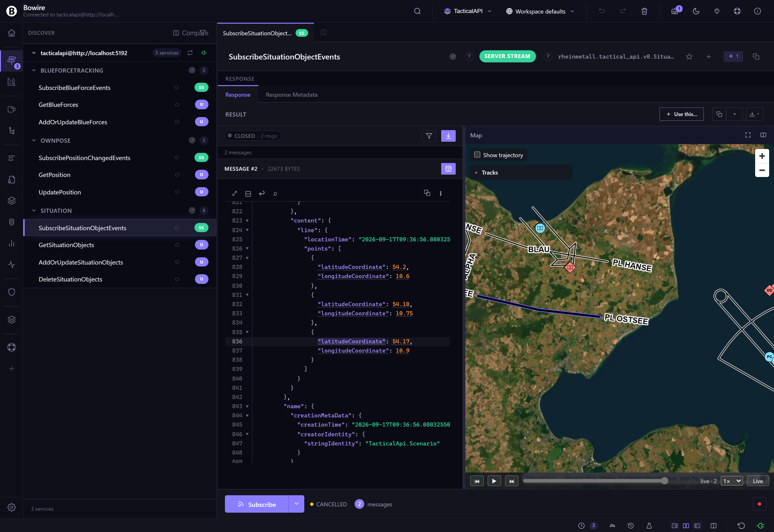
Task: Zoom out on the map
Action: [x=762, y=170]
